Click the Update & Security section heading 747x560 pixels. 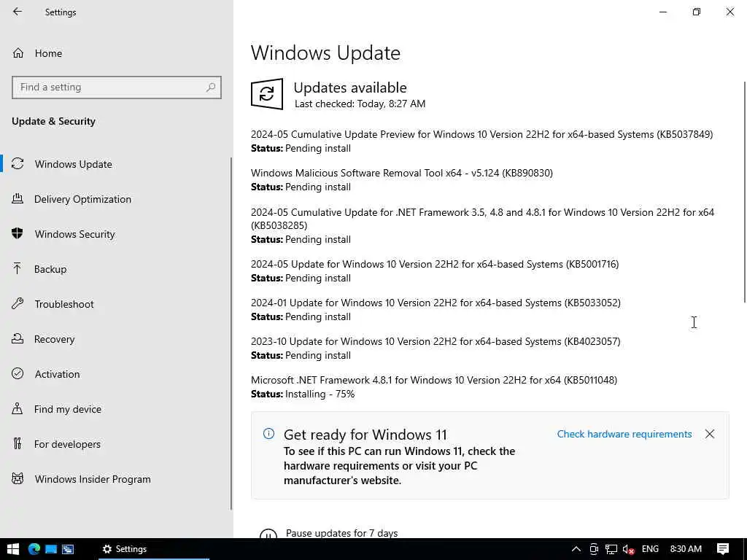53,121
